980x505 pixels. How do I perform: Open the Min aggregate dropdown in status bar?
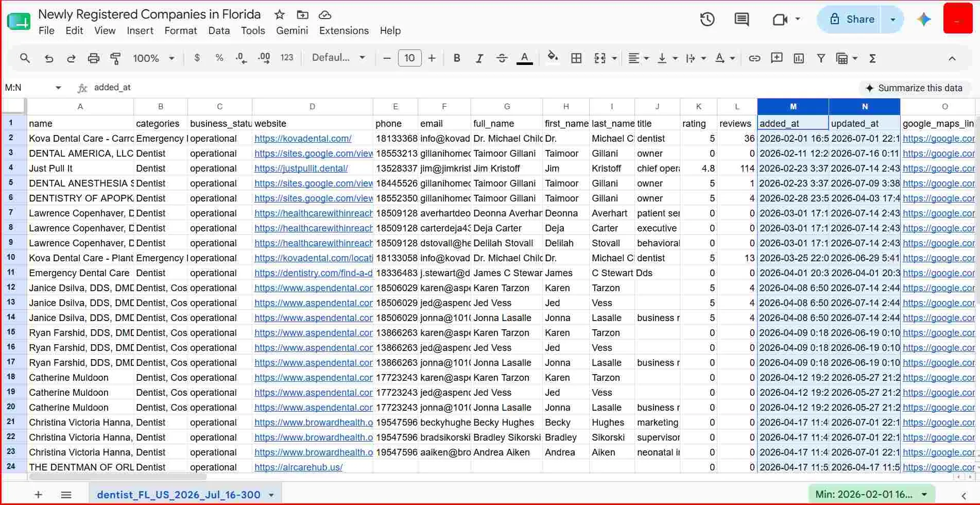(x=871, y=495)
